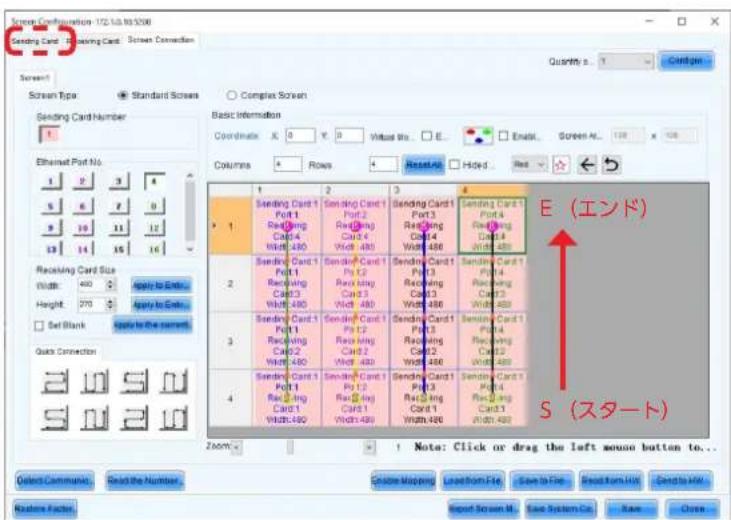Toggle the Virtual mode checkbox
The width and height of the screenshot is (731, 520).
427,136
